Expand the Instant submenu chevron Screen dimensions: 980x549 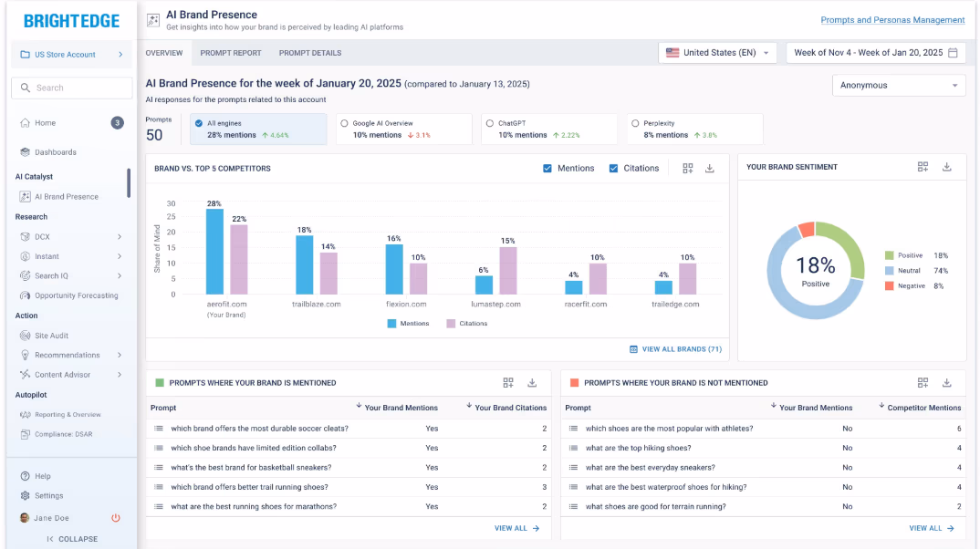pos(120,256)
